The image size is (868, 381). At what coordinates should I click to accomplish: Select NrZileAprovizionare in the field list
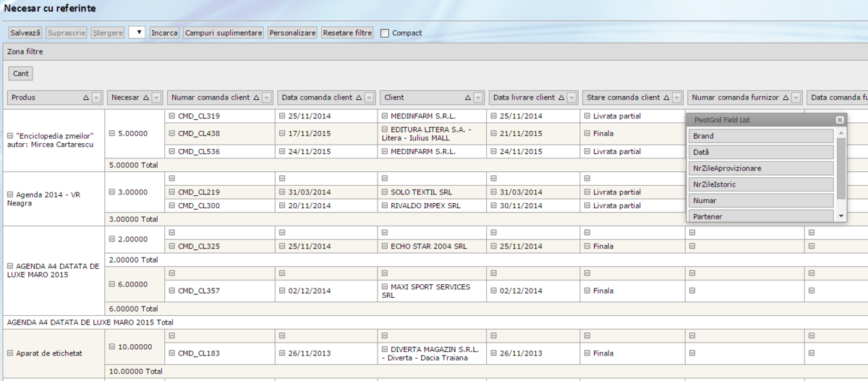[x=761, y=168]
